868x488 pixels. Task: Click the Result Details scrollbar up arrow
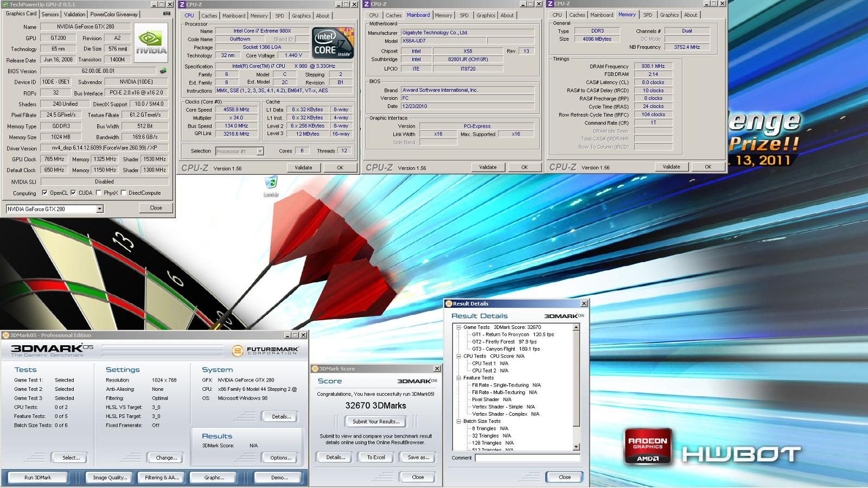click(576, 327)
